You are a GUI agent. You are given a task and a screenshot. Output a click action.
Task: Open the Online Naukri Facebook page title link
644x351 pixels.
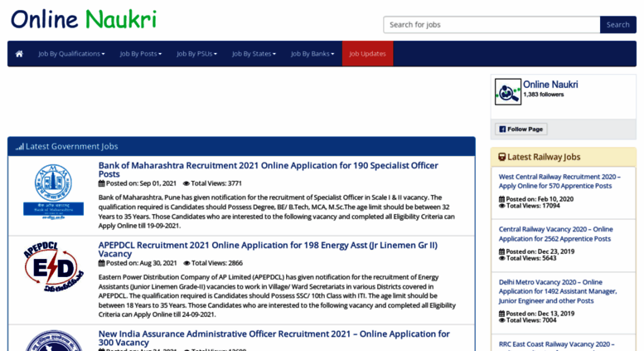[x=550, y=85]
